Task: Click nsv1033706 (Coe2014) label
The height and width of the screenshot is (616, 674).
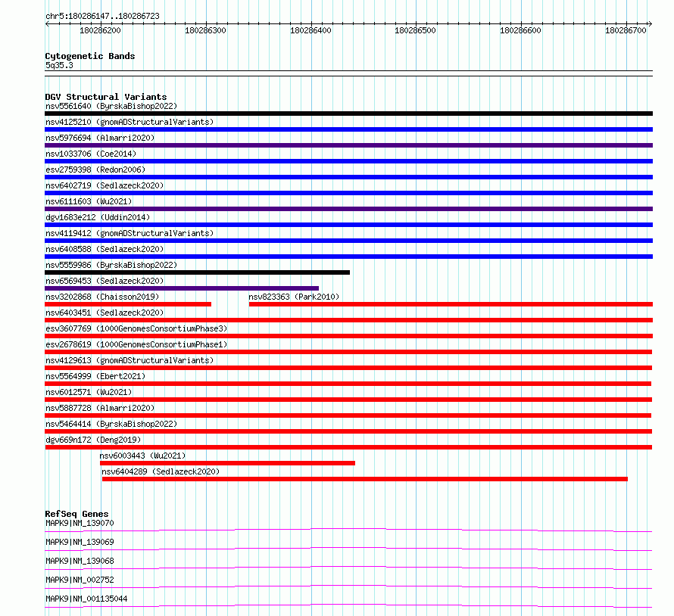Action: tap(91, 154)
